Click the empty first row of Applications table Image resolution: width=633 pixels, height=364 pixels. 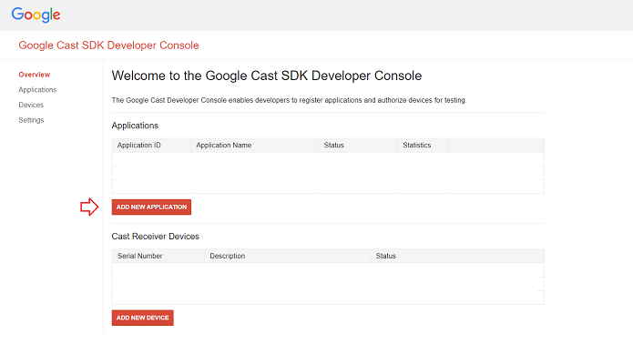coord(328,159)
